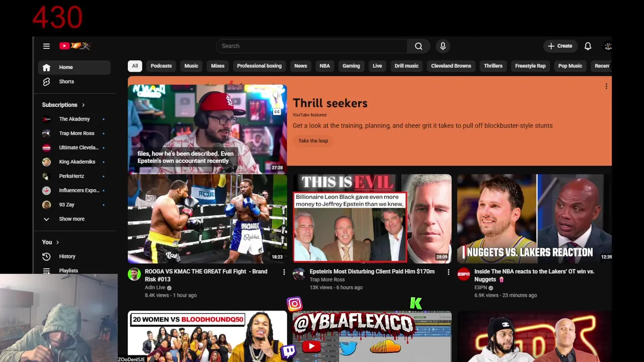Image resolution: width=644 pixels, height=362 pixels.
Task: Select the Thrillers filter chip
Action: [493, 66]
